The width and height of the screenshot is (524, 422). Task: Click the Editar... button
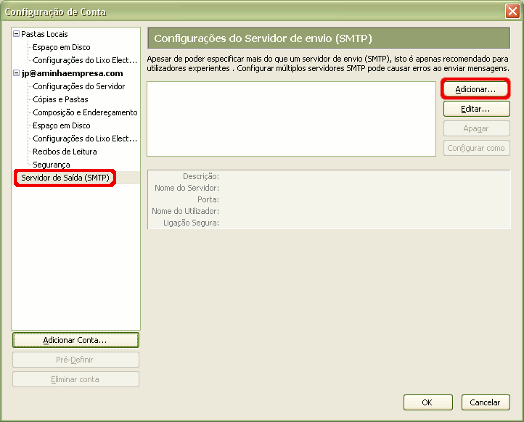476,109
